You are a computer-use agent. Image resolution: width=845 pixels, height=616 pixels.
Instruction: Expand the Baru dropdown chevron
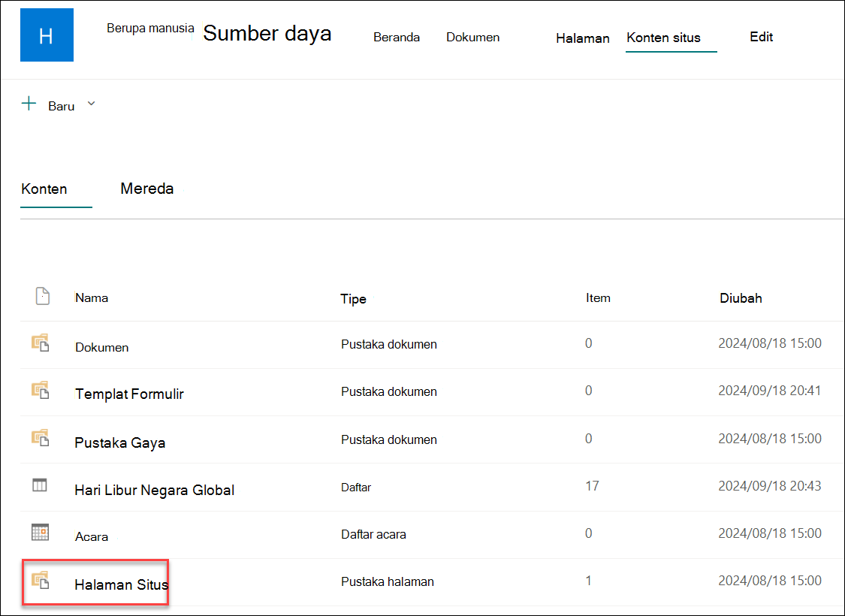coord(91,104)
